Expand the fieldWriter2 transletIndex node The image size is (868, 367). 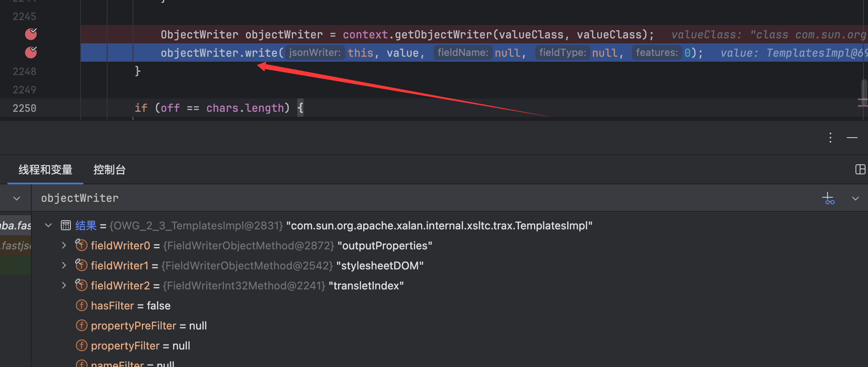(x=64, y=286)
